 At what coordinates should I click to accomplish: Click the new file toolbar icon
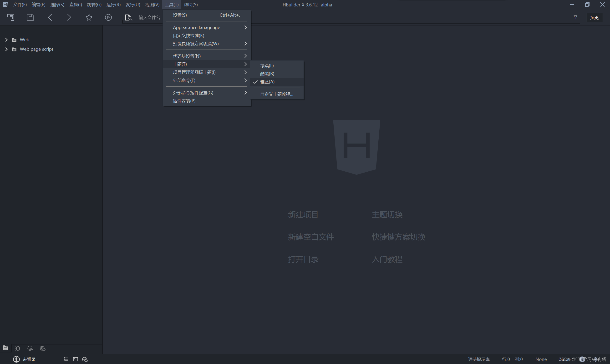coord(10,17)
